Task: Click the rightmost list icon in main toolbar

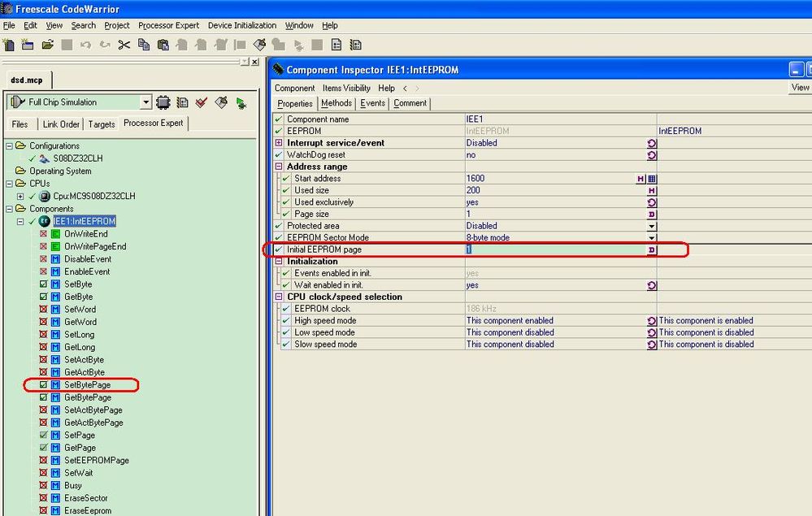Action: (x=356, y=45)
